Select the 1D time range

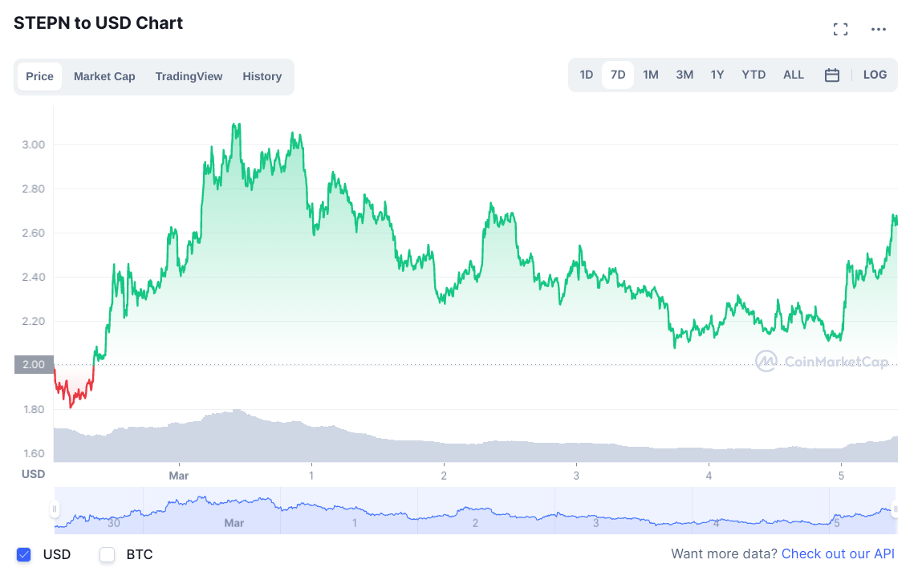tap(587, 75)
